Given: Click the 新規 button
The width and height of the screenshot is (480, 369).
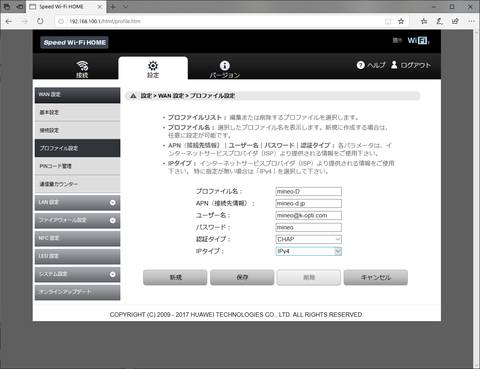Looking at the screenshot, I should pyautogui.click(x=175, y=277).
